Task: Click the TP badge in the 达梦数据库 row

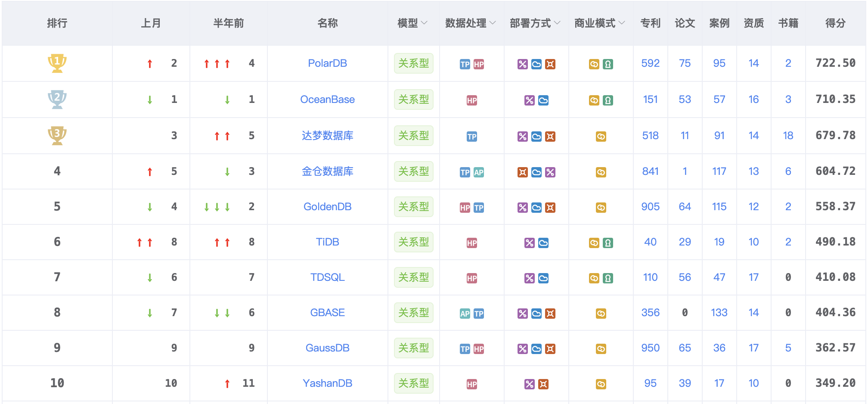Action: [x=472, y=137]
